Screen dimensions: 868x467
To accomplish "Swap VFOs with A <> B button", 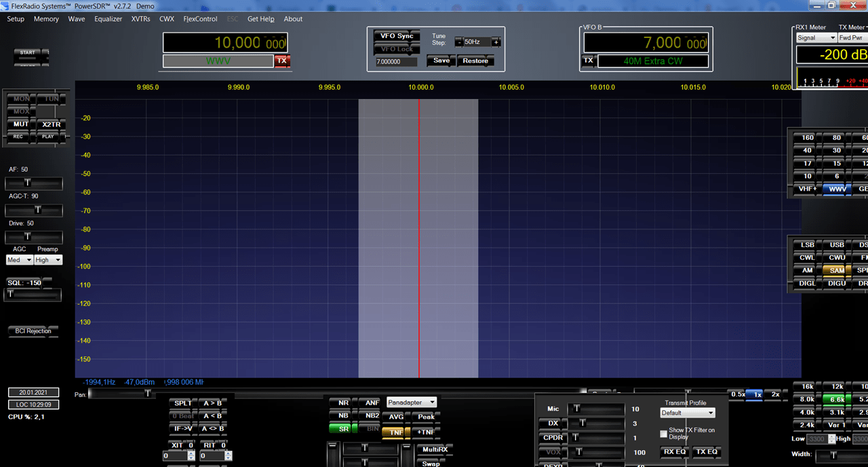I will (x=212, y=428).
